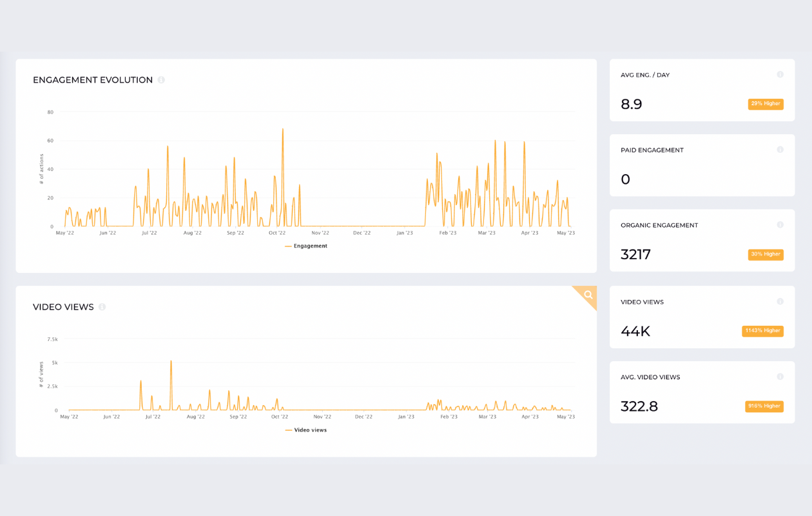
Task: Click the ORGANIC ENGAGEMENT label
Action: 659,226
